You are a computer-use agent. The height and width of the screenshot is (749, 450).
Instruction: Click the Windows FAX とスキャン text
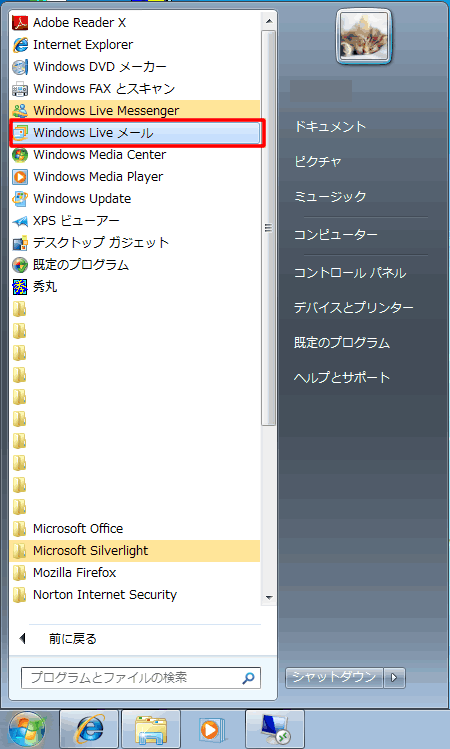point(104,88)
